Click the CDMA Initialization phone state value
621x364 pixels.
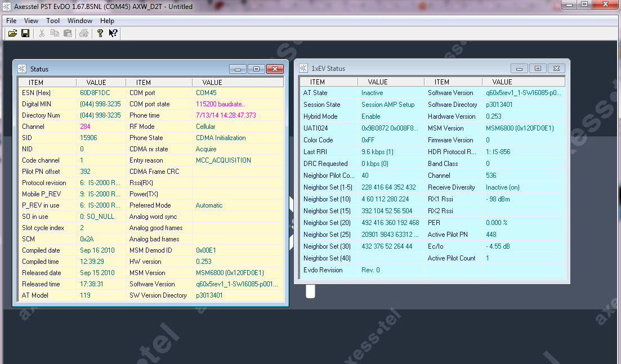tap(221, 138)
